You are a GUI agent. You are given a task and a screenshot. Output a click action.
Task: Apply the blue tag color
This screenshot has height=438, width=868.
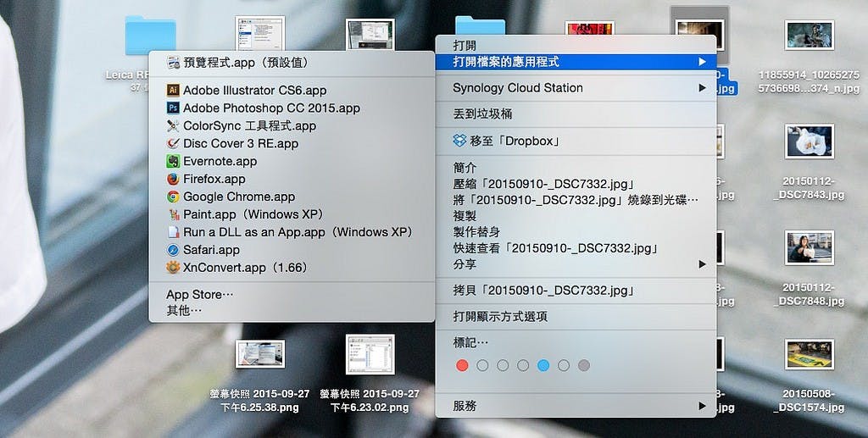(x=543, y=365)
